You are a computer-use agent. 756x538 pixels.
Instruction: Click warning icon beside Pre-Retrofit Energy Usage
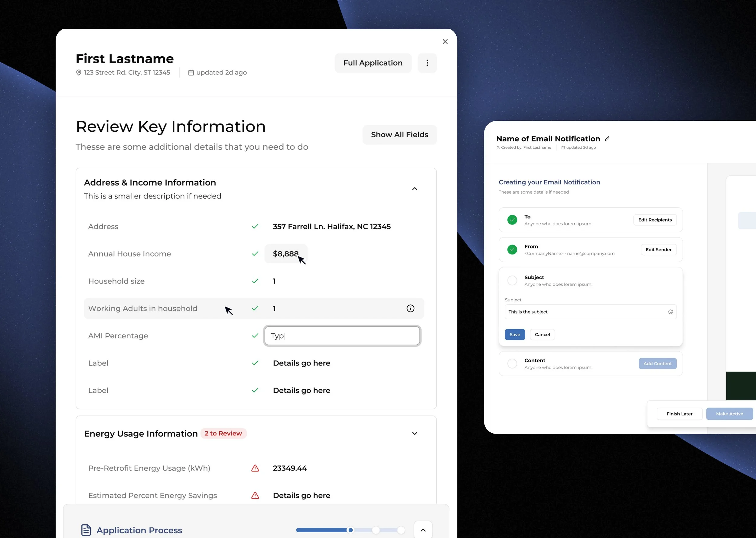tap(255, 468)
